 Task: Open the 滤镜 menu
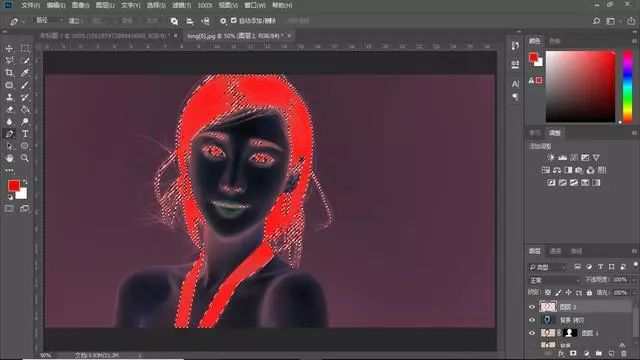point(181,5)
